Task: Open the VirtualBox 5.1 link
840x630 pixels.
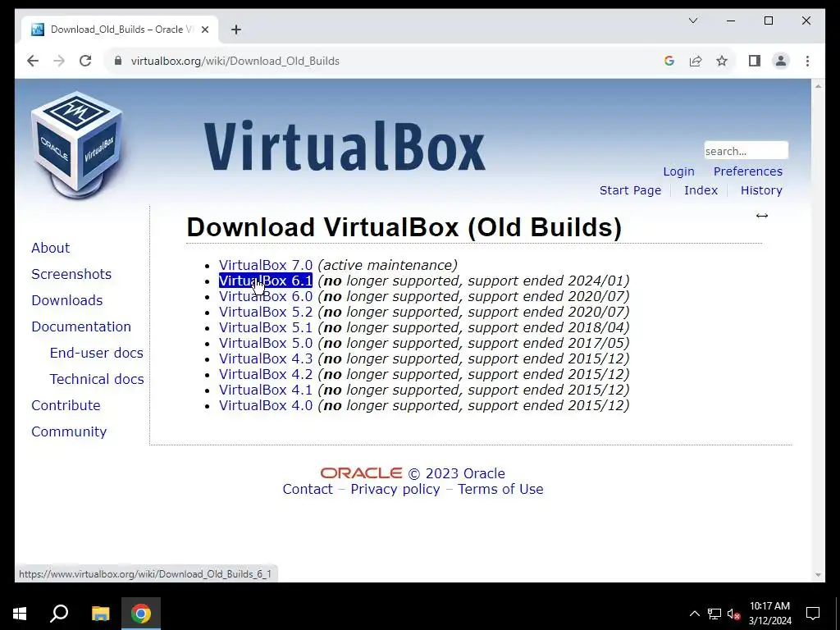Action: (265, 327)
